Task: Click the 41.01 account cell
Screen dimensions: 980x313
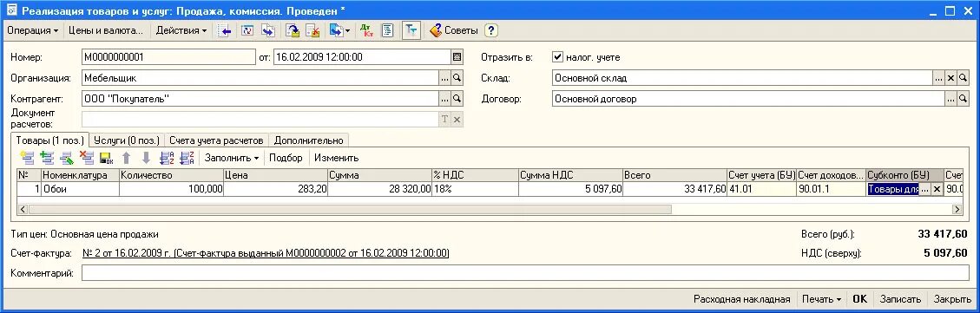Action: [762, 189]
